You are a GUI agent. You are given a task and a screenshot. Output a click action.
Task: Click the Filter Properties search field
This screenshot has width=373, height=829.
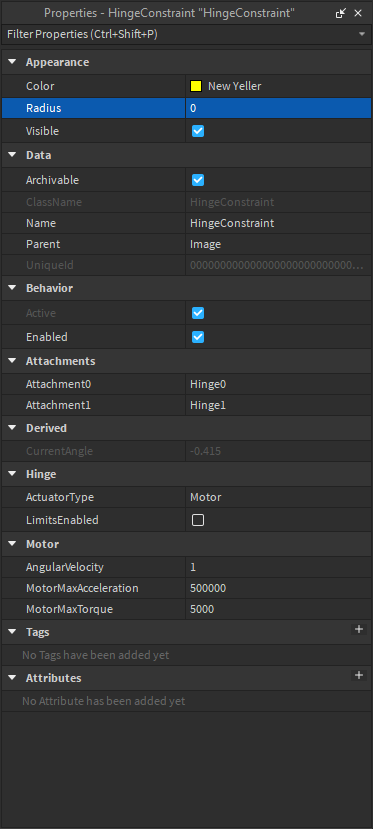click(x=180, y=34)
